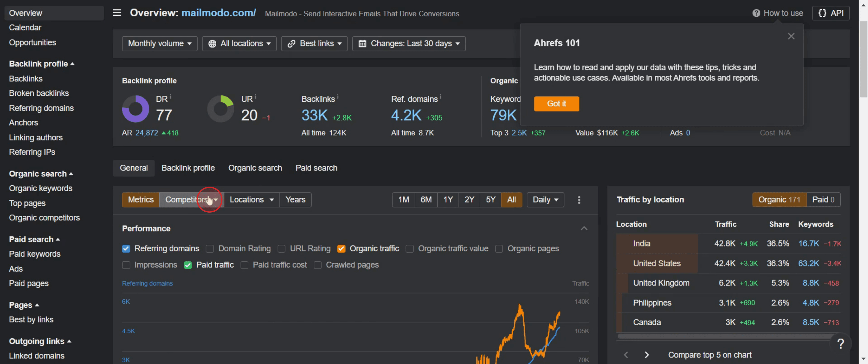This screenshot has width=868, height=364.
Task: Uncheck the Referring domains checkbox
Action: [x=126, y=249]
